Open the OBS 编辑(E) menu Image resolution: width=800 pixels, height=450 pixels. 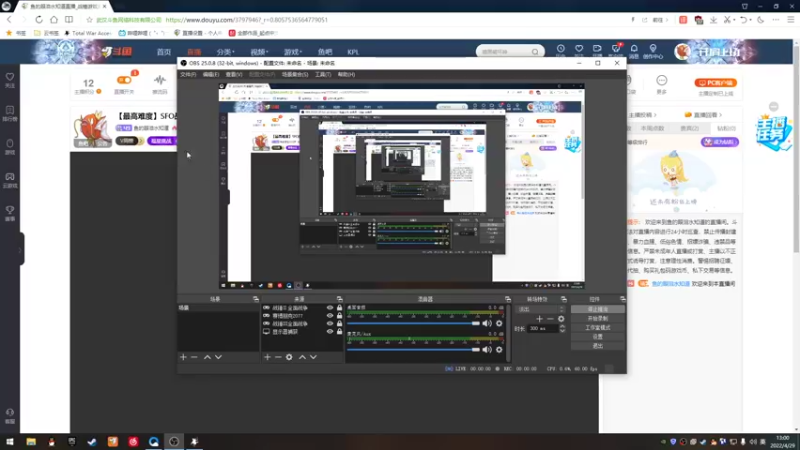click(x=211, y=74)
